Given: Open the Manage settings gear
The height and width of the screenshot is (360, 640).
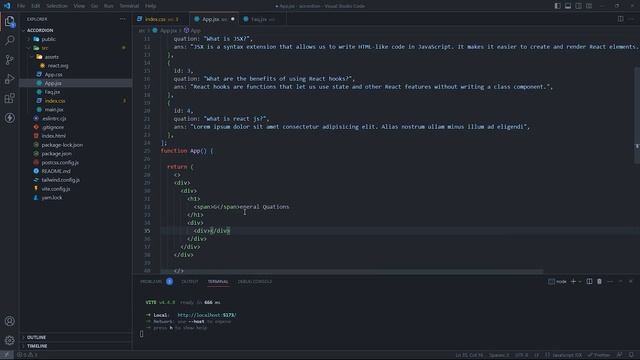Looking at the screenshot, I should 10,340.
